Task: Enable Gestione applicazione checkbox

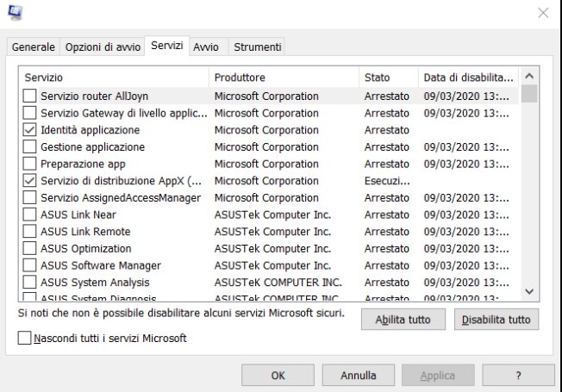Action: click(29, 147)
